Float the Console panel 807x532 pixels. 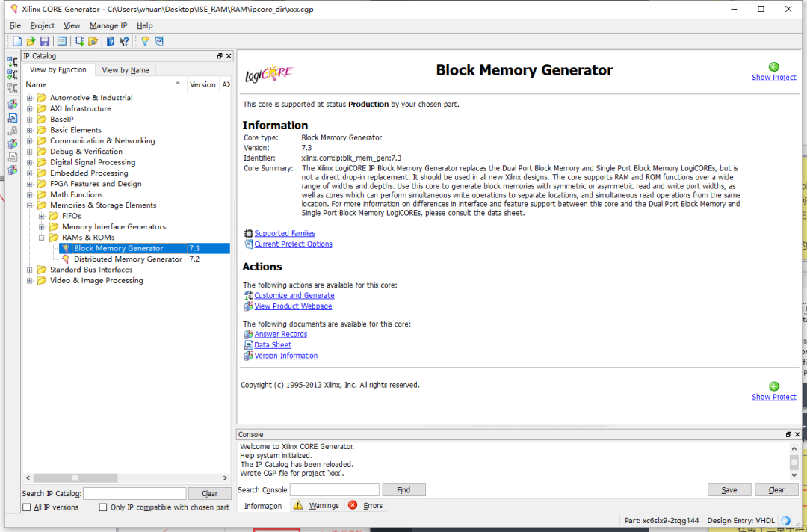point(788,435)
